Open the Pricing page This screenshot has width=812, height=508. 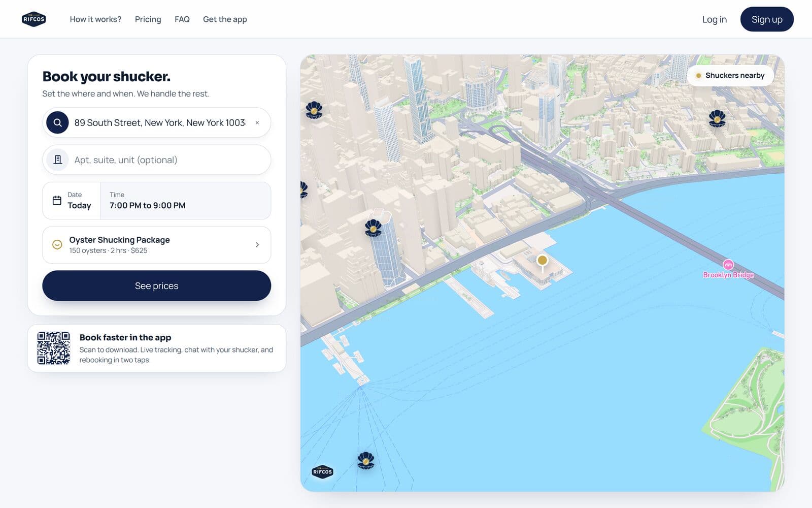[148, 19]
